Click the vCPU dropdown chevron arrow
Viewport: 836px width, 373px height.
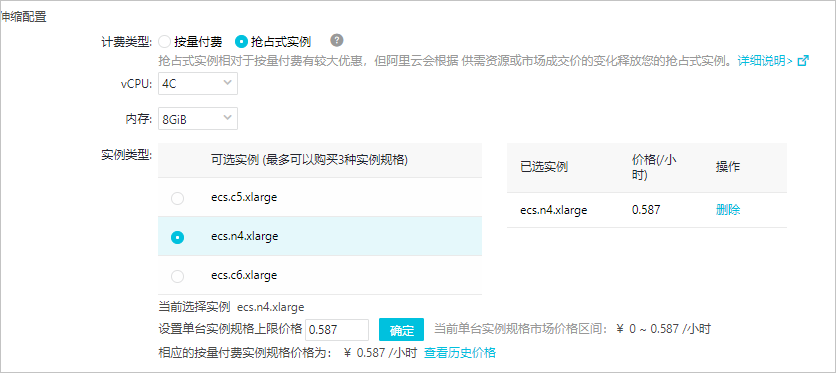227,83
